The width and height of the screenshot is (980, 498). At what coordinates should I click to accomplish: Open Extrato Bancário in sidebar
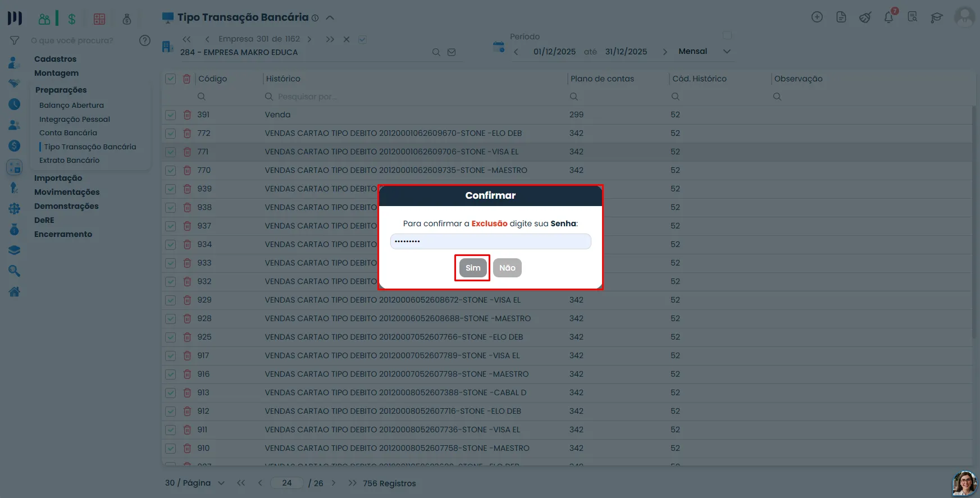69,160
